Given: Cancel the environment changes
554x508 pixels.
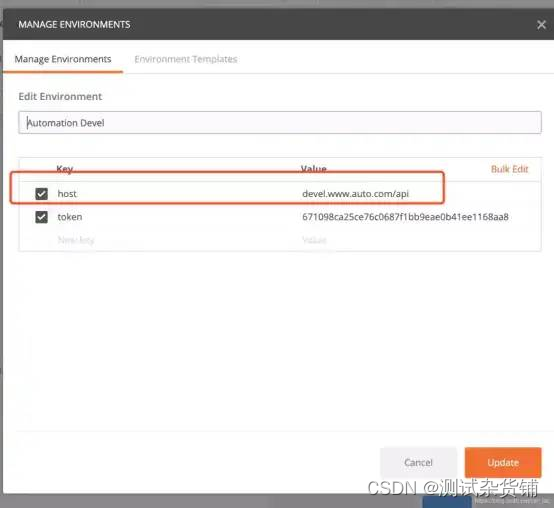Looking at the screenshot, I should 418,462.
